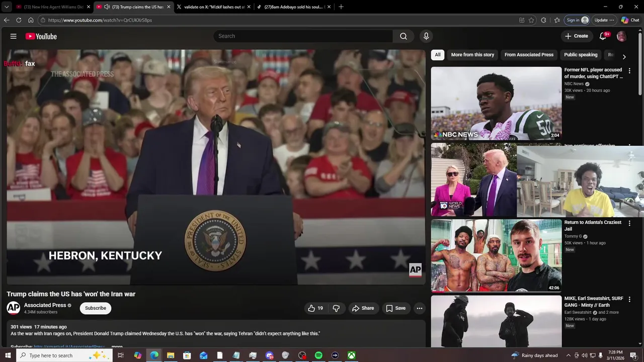Open options for Former NFL player video
644x362 pixels.
click(629, 71)
